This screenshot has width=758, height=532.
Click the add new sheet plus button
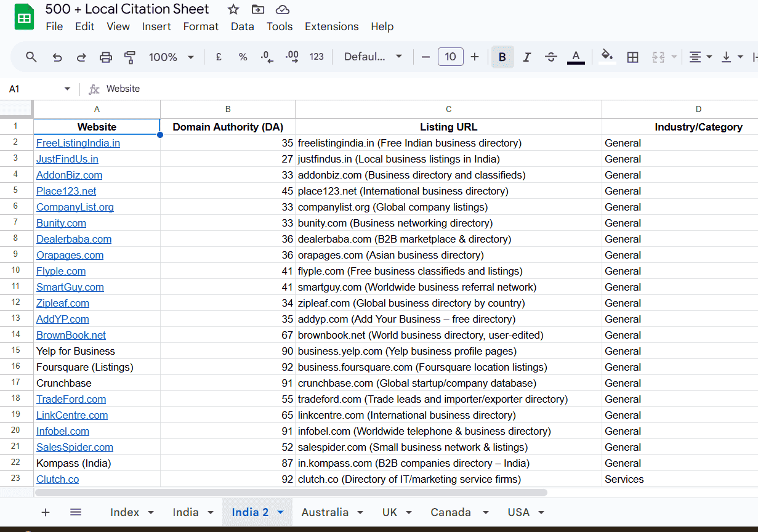click(x=46, y=512)
